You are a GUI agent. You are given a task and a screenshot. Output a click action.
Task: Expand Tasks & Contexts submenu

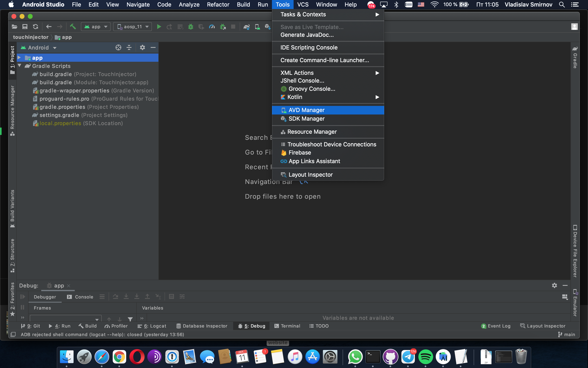click(x=328, y=14)
